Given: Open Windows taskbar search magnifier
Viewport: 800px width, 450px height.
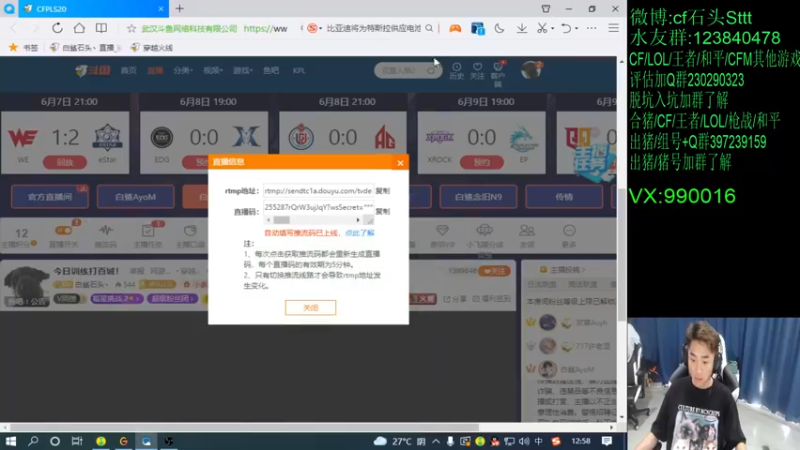Looking at the screenshot, I should pyautogui.click(x=33, y=441).
